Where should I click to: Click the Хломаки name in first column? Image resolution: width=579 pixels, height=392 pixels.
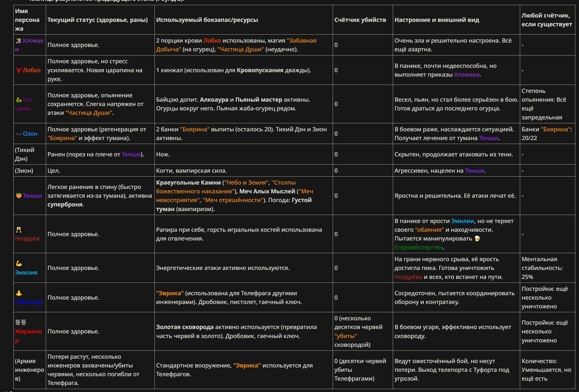tap(29, 45)
